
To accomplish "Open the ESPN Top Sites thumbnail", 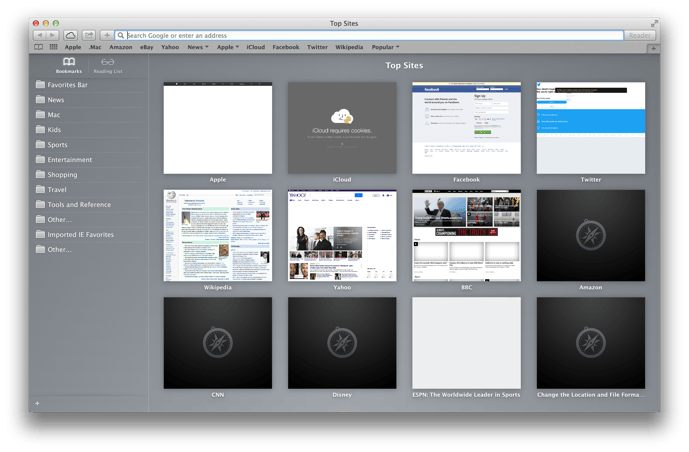I will point(467,343).
